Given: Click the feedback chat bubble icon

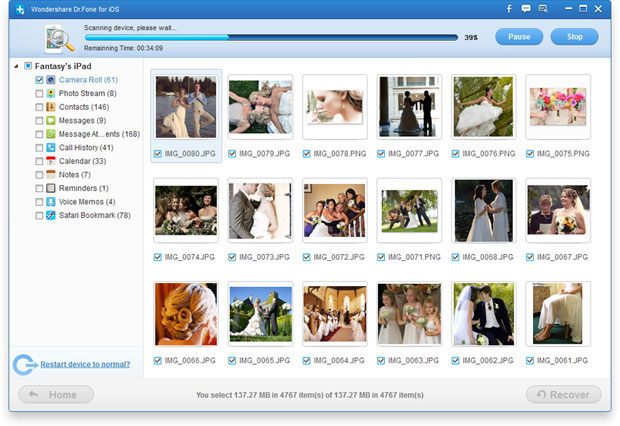Looking at the screenshot, I should [x=527, y=8].
